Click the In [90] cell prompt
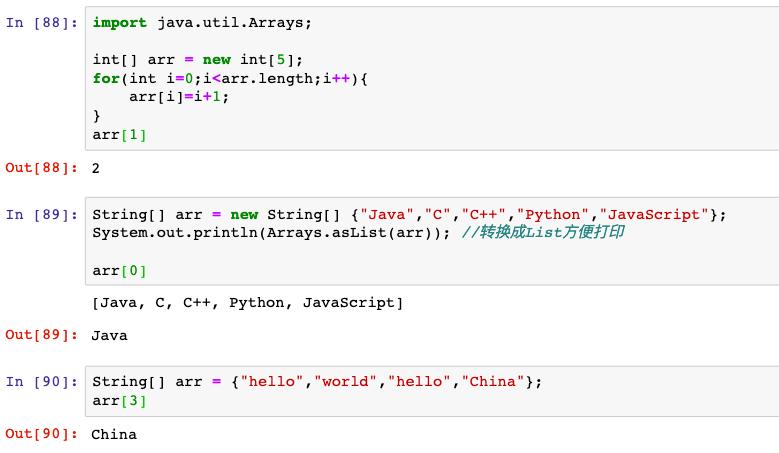 [x=42, y=382]
